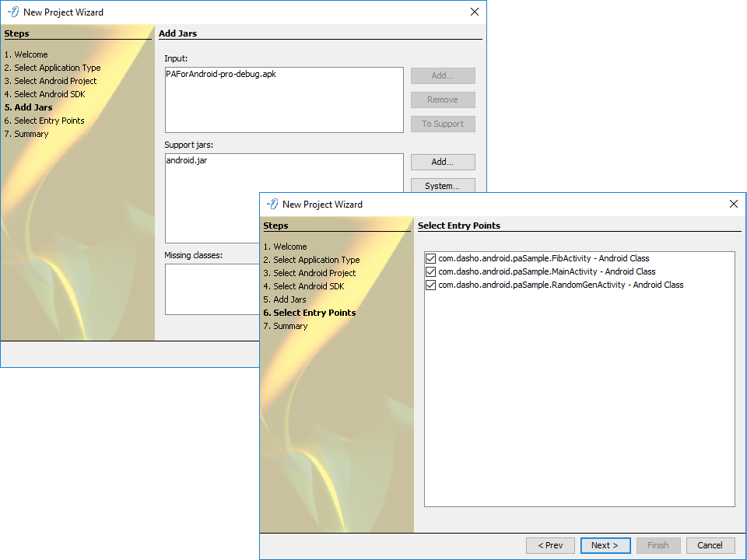
Task: Select PAForAndroid-pro-debug.apk in the Input list
Action: tap(221, 75)
